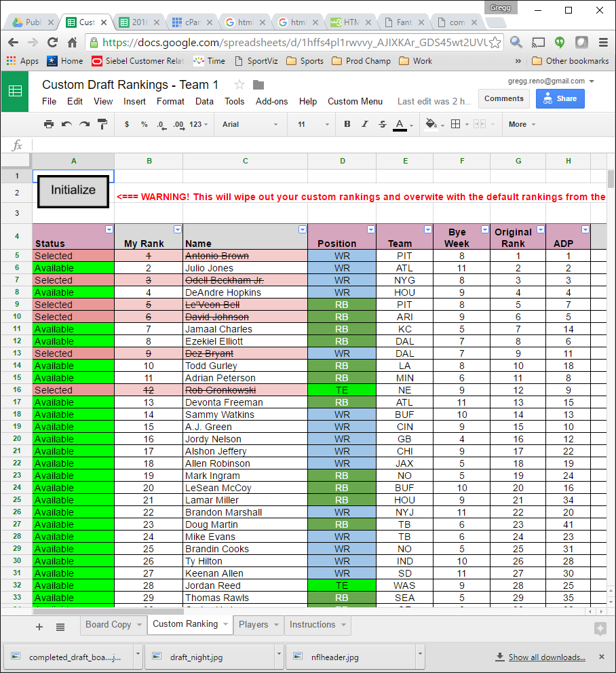The image size is (616, 673).
Task: Click the Chrome address bar
Action: pos(294,43)
